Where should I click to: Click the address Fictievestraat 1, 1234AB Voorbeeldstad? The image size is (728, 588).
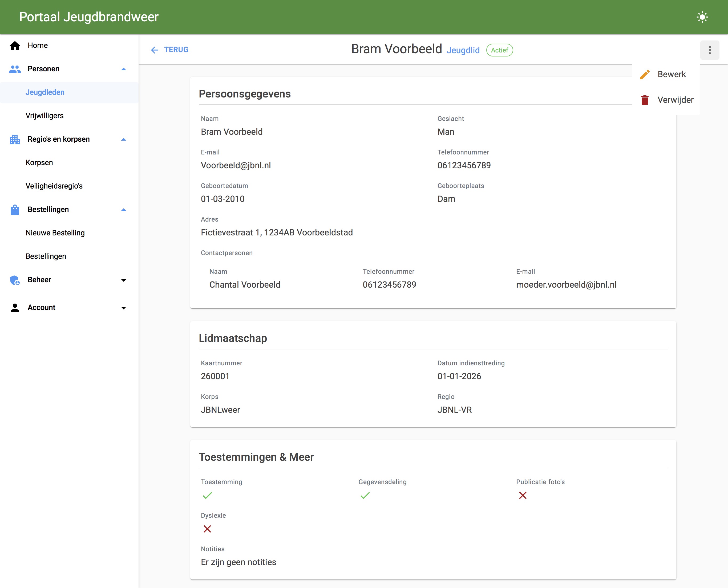[277, 232]
